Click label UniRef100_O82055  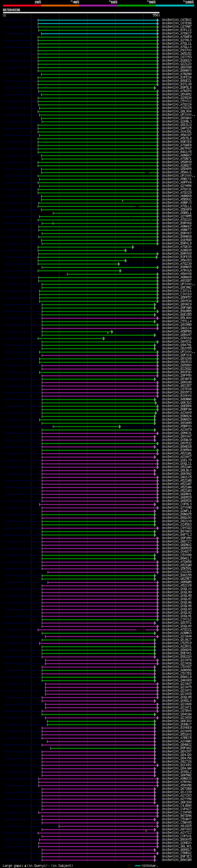tap(177, 349)
